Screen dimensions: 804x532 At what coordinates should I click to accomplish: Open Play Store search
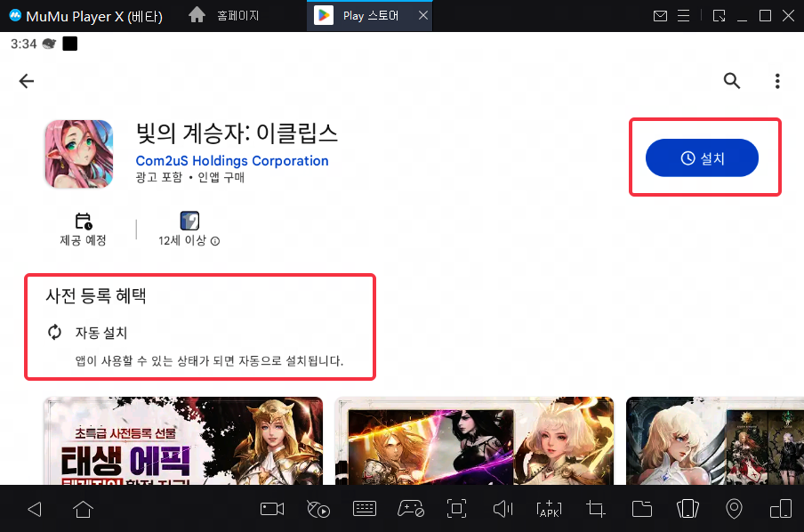(732, 81)
